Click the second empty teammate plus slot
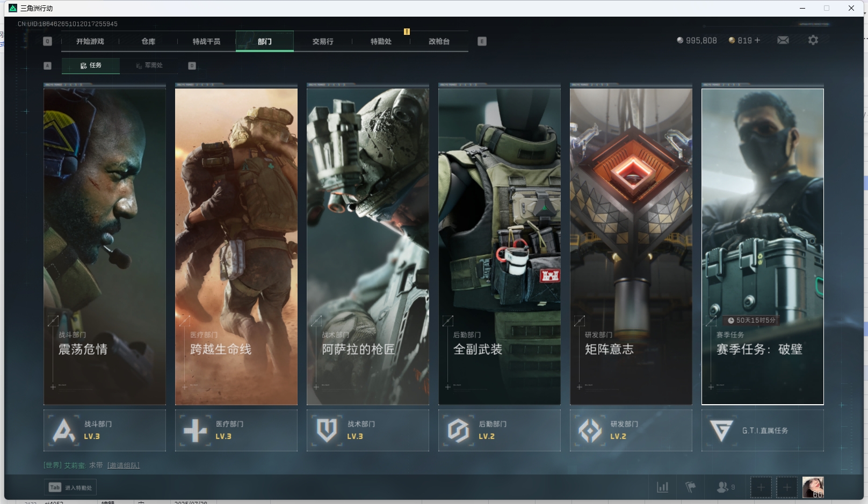This screenshot has width=868, height=504. point(787,487)
